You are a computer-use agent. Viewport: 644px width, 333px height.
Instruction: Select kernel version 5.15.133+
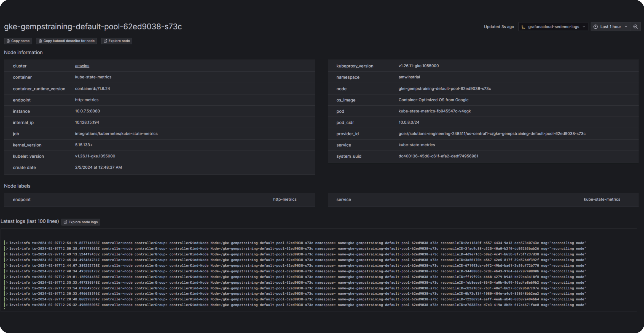[84, 145]
